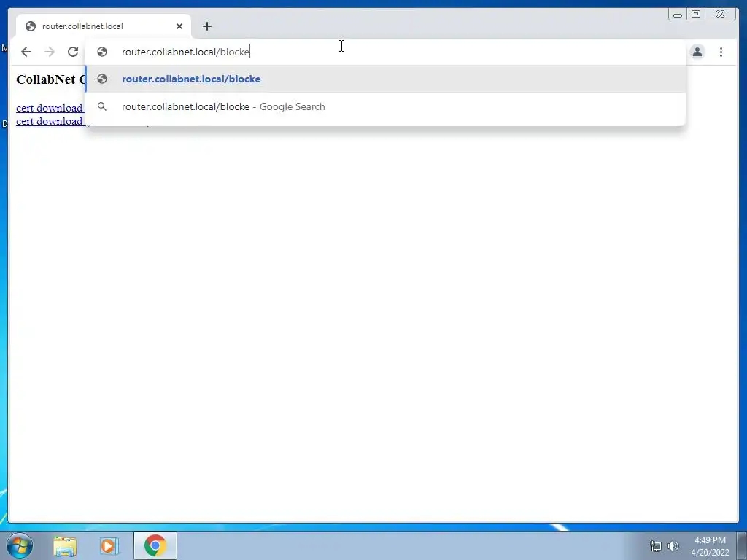Click the magnifier icon in the search suggestion
747x560 pixels.
coord(102,106)
